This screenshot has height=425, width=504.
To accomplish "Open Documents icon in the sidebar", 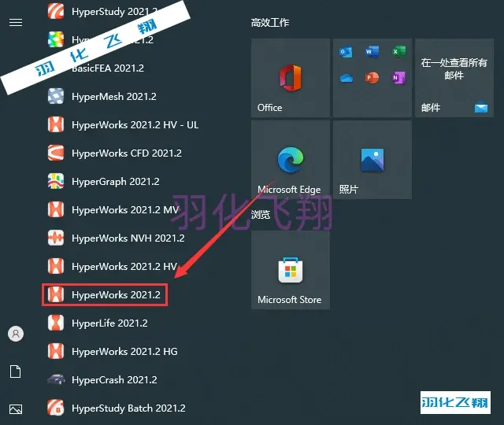I will click(16, 371).
